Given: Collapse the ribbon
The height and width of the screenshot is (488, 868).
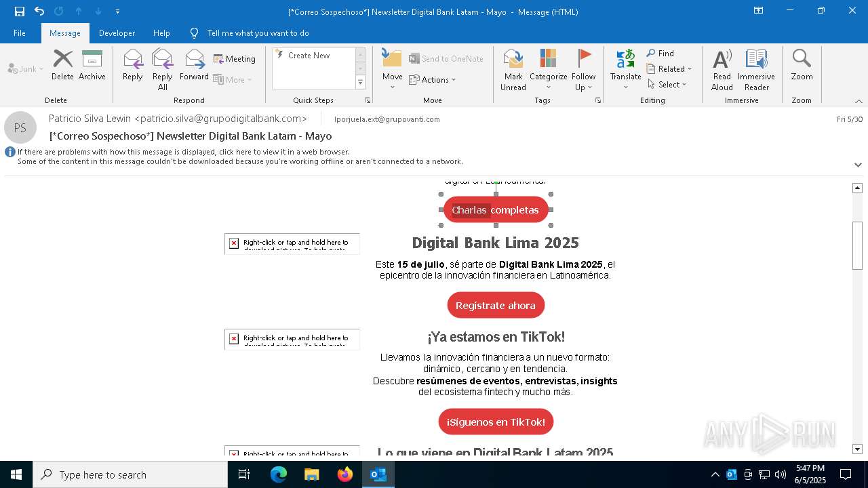Looking at the screenshot, I should 859,101.
